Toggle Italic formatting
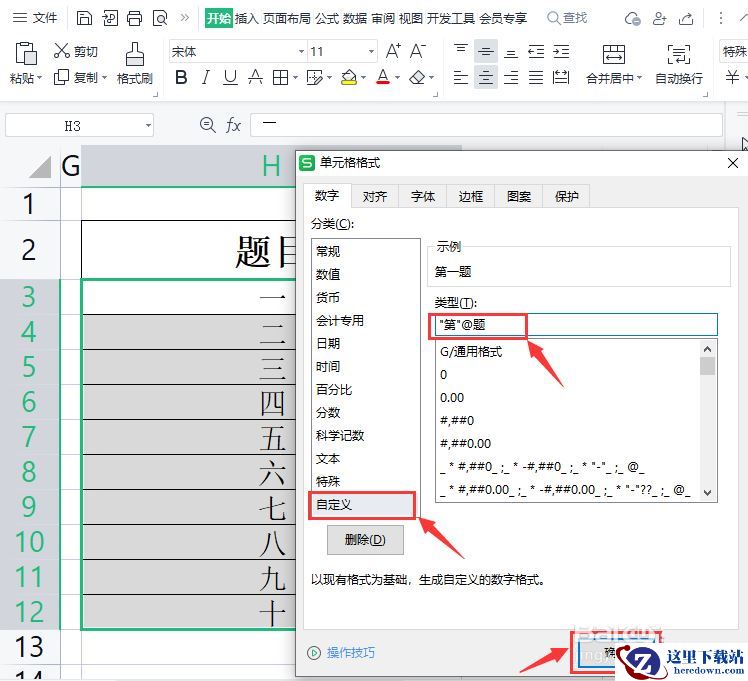 [206, 77]
